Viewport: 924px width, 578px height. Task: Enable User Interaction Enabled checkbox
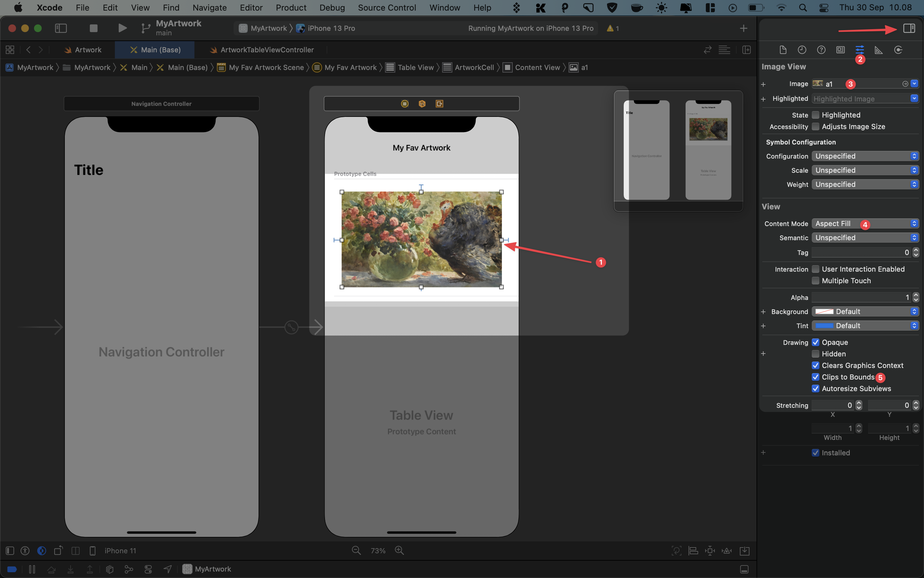point(815,269)
